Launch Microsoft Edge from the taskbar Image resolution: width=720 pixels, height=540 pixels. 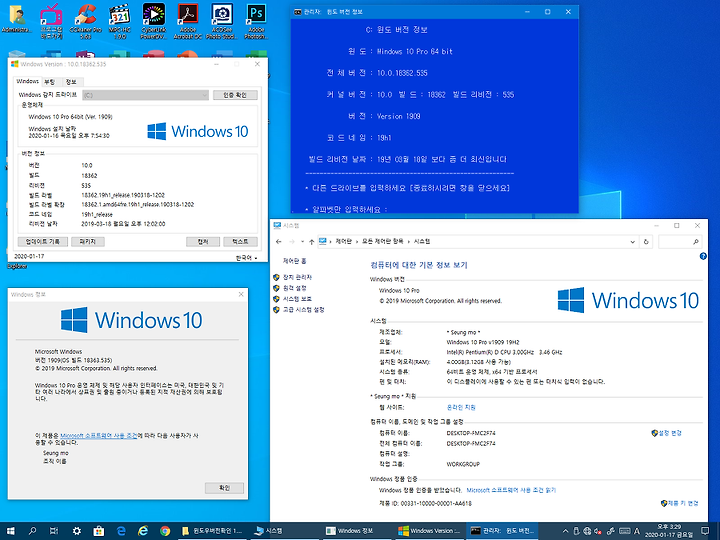121,531
